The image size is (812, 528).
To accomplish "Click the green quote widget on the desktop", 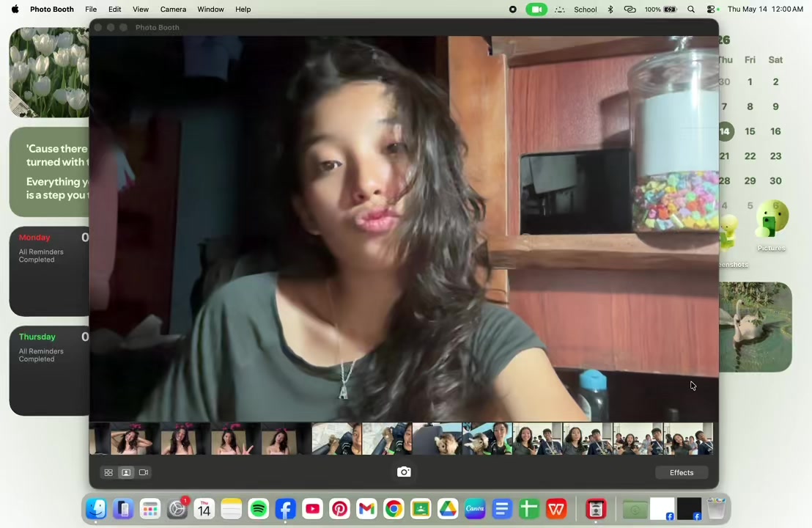I will click(49, 172).
